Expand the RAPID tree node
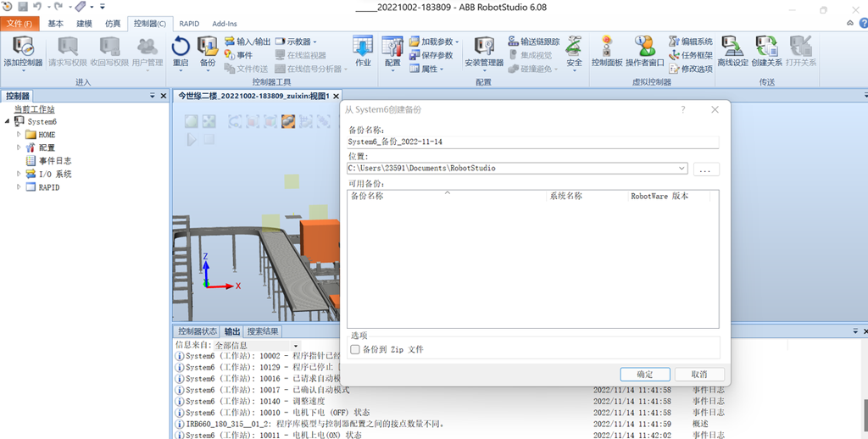The width and height of the screenshot is (868, 439). 19,187
